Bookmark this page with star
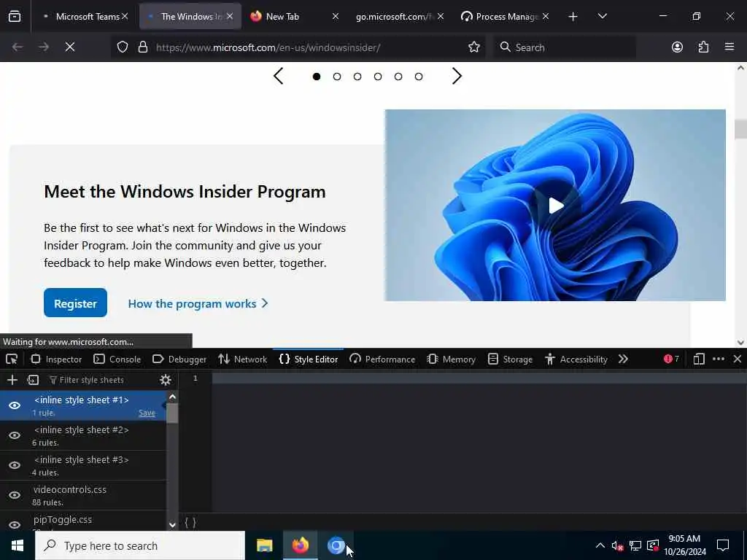The width and height of the screenshot is (747, 560). tap(474, 47)
